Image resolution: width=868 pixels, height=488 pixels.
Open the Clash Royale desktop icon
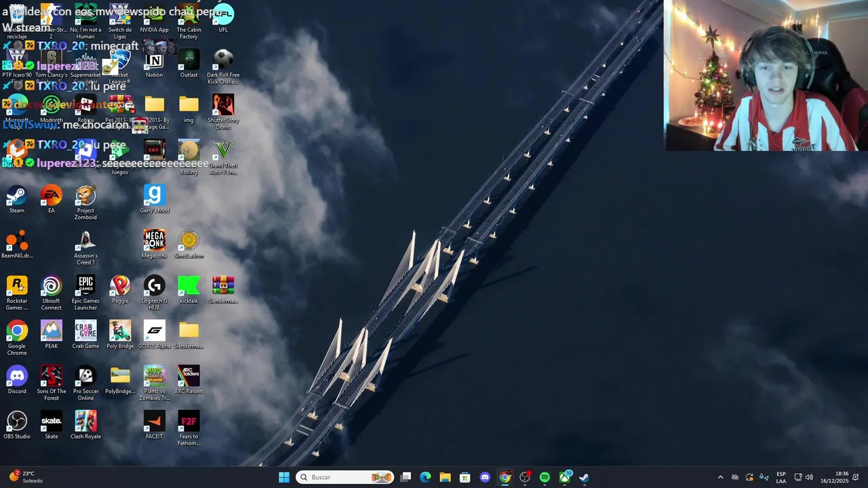click(x=85, y=426)
